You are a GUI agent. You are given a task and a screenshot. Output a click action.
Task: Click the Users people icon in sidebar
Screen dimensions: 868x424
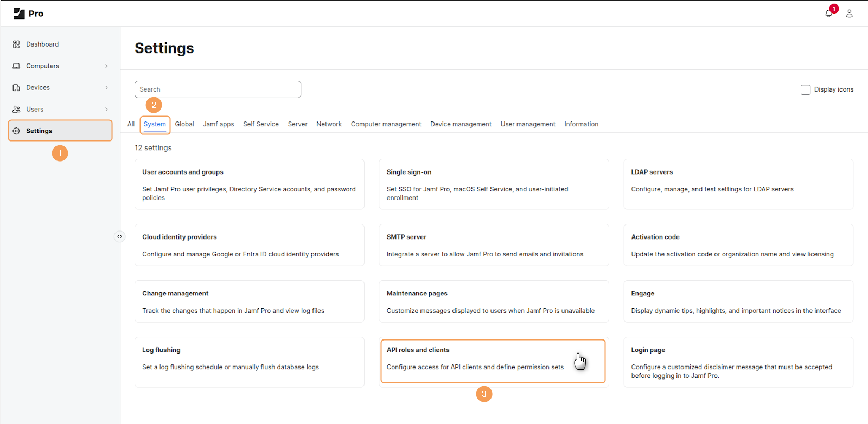pyautogui.click(x=16, y=110)
